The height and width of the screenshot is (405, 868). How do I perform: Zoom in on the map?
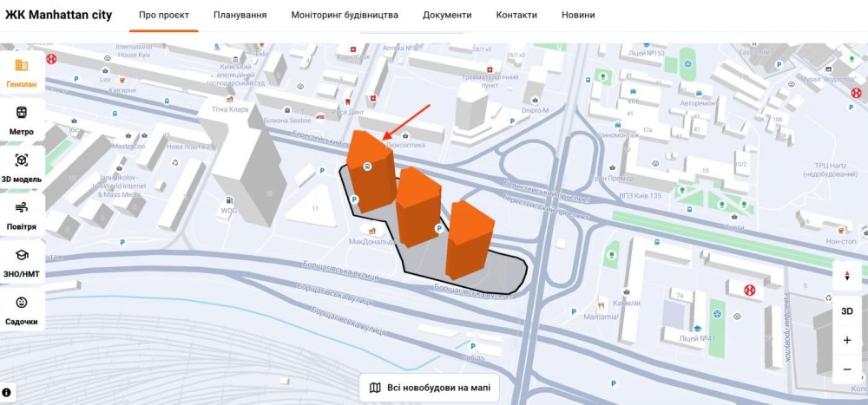coord(847,340)
